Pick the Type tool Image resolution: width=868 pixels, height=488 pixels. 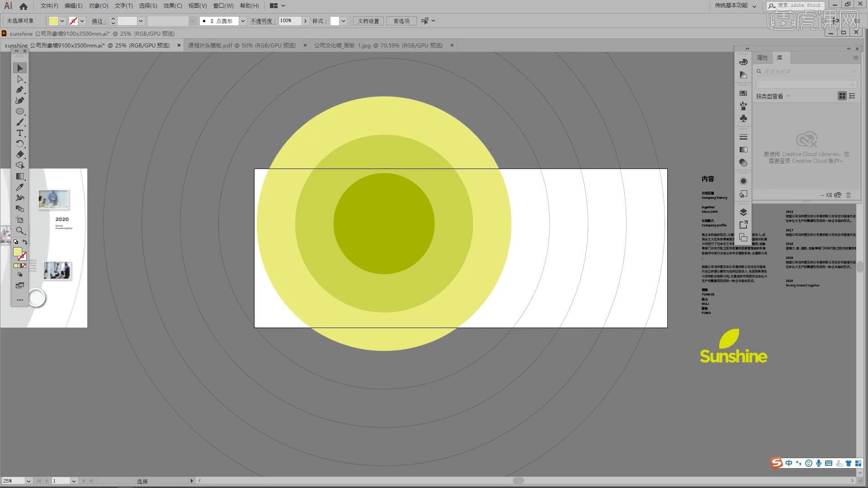20,133
